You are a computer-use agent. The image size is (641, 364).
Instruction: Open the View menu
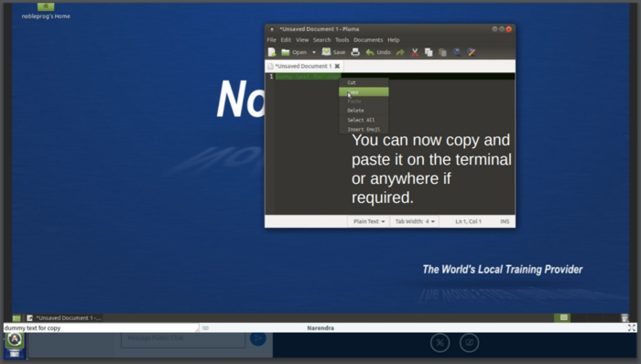click(302, 40)
